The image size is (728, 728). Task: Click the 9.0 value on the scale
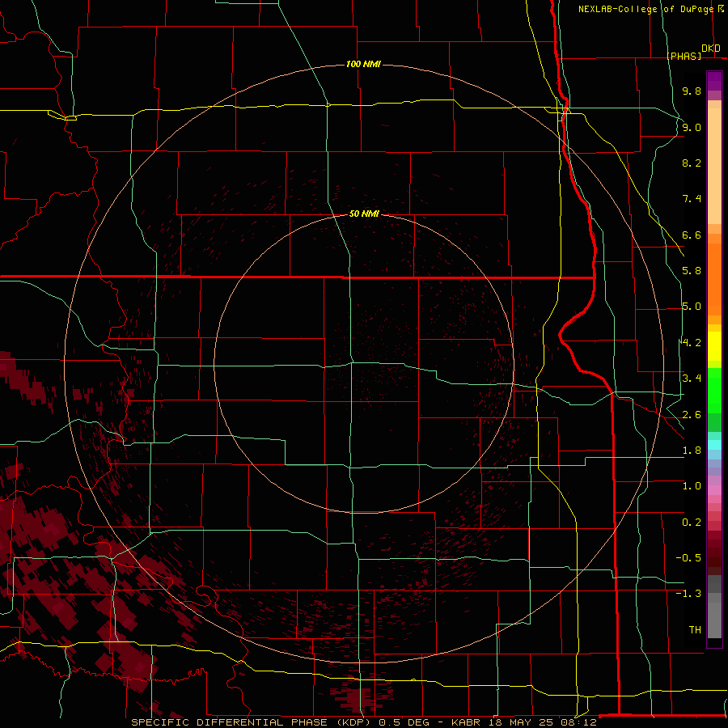[692, 127]
